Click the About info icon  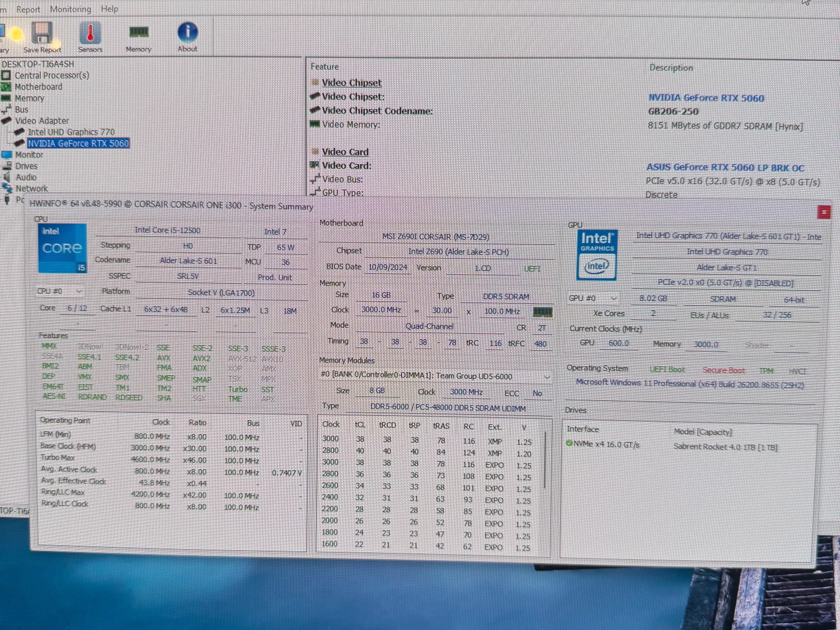click(x=187, y=32)
